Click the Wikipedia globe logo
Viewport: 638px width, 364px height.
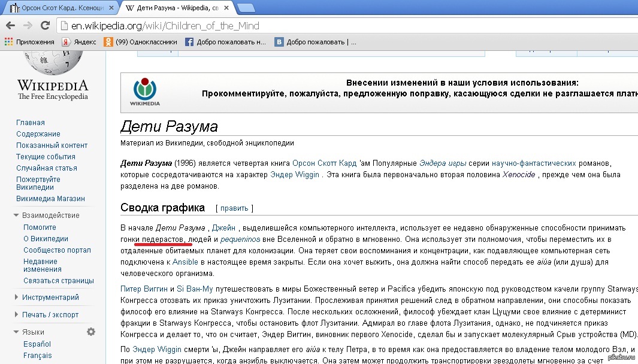tap(53, 62)
